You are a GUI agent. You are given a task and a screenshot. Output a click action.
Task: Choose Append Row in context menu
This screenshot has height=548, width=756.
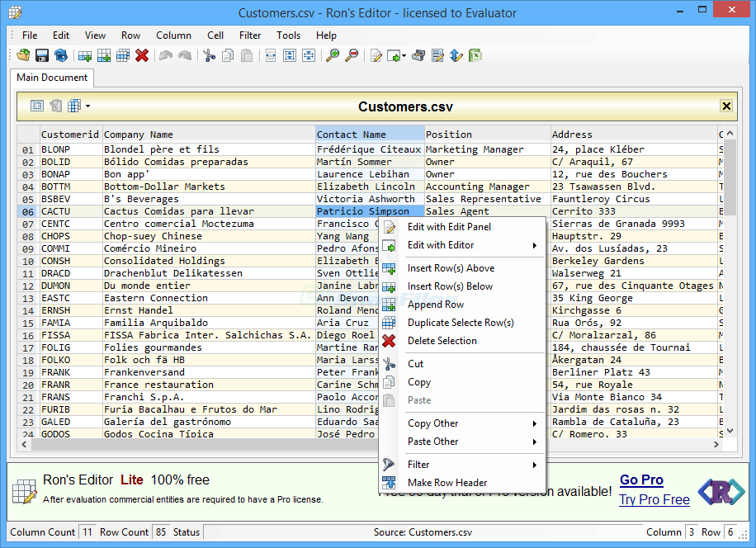click(462, 305)
